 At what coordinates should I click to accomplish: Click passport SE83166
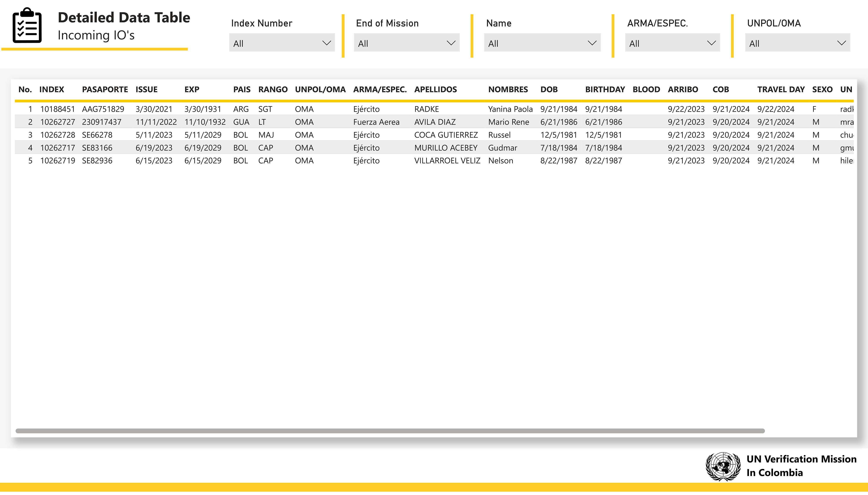coord(97,148)
